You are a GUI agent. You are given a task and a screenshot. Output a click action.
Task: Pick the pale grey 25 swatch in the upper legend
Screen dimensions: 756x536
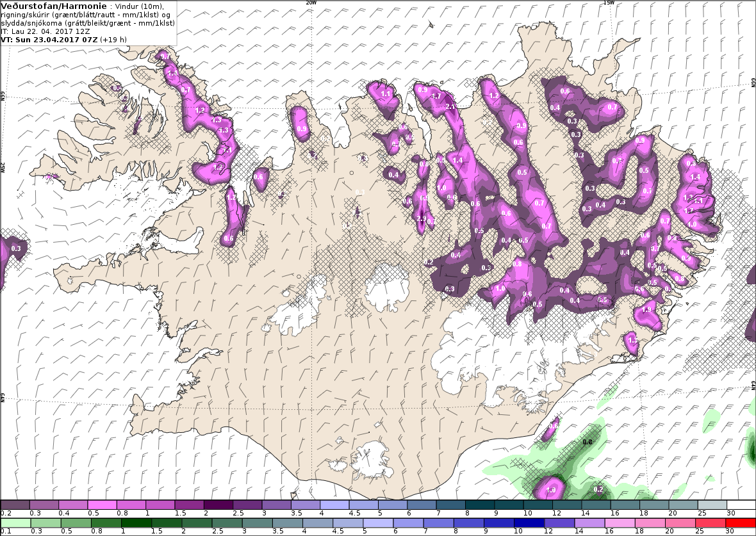[712, 505]
